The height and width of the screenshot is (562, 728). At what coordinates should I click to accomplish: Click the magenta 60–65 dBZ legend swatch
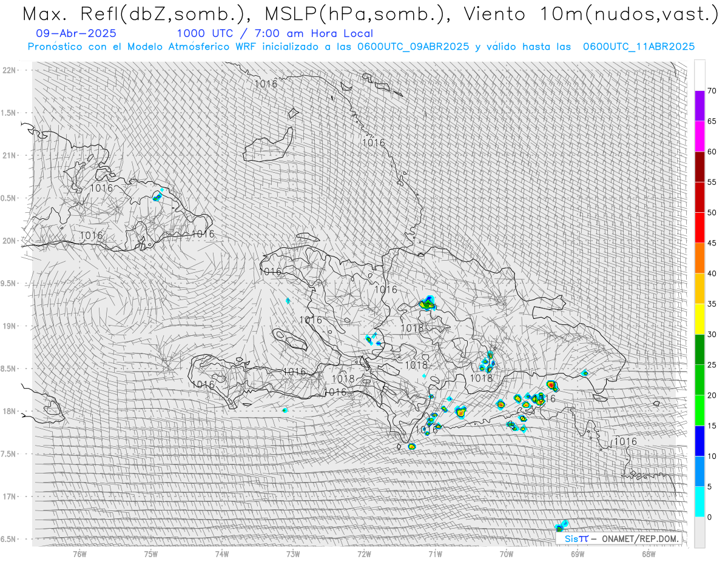coord(699,136)
